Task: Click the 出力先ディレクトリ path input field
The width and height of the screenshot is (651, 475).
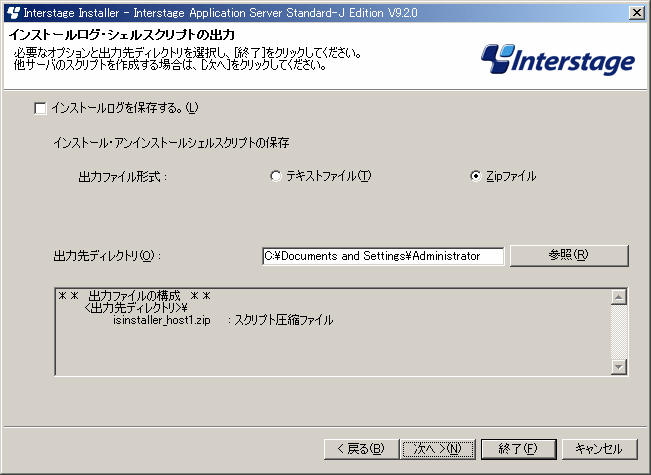Action: pyautogui.click(x=383, y=256)
